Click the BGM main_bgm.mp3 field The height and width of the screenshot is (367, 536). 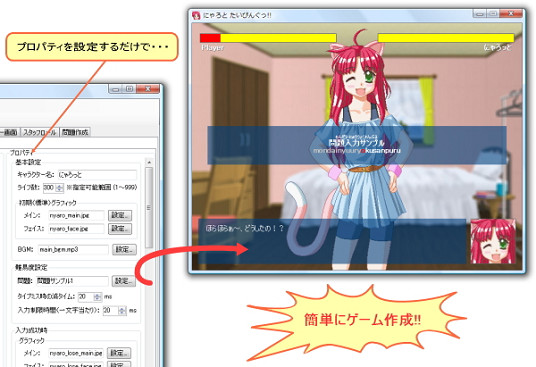[73, 249]
